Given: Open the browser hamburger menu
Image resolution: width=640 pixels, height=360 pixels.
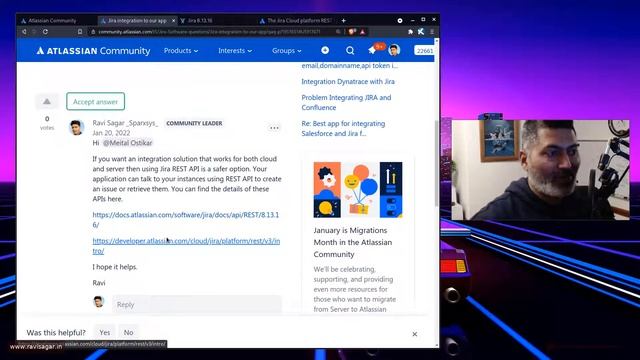Looking at the screenshot, I should (x=432, y=31).
